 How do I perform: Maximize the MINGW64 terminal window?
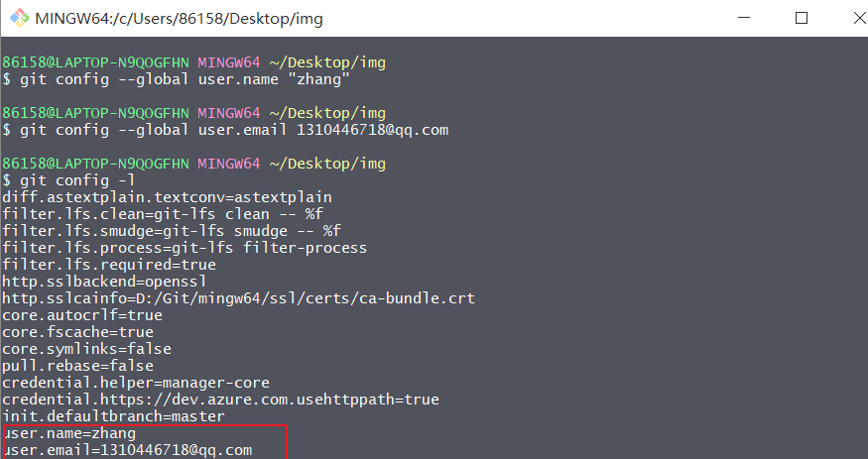tap(802, 19)
